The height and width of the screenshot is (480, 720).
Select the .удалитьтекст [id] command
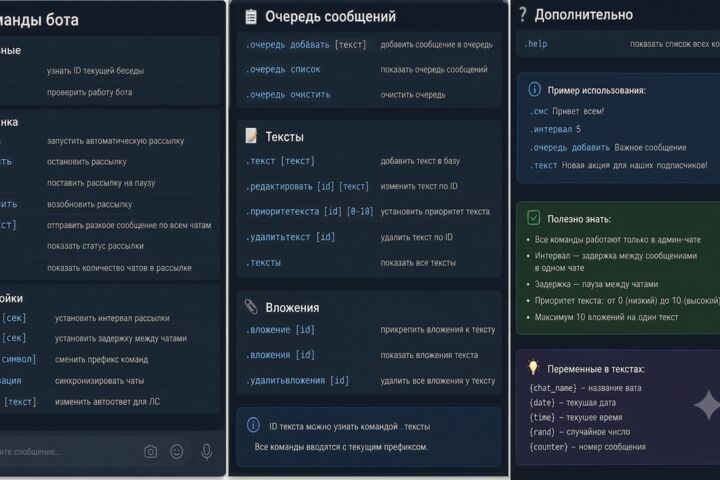tap(290, 237)
